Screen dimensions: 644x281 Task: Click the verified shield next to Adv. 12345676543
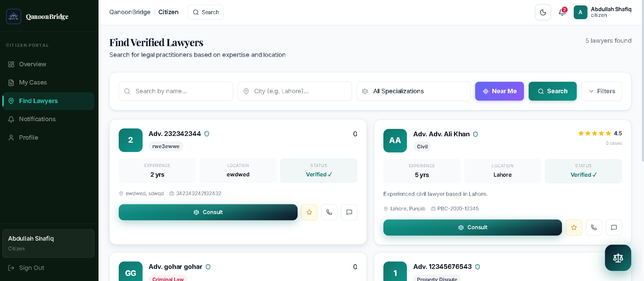[x=478, y=267]
